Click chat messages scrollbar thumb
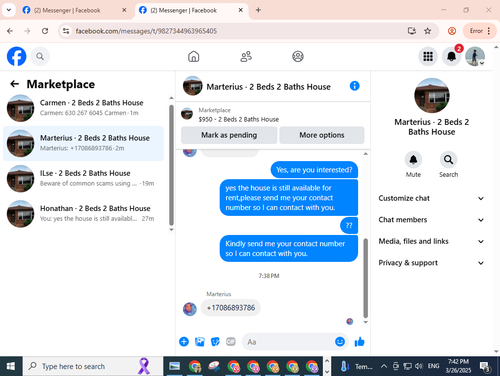This screenshot has height=376, width=500. tap(365, 278)
